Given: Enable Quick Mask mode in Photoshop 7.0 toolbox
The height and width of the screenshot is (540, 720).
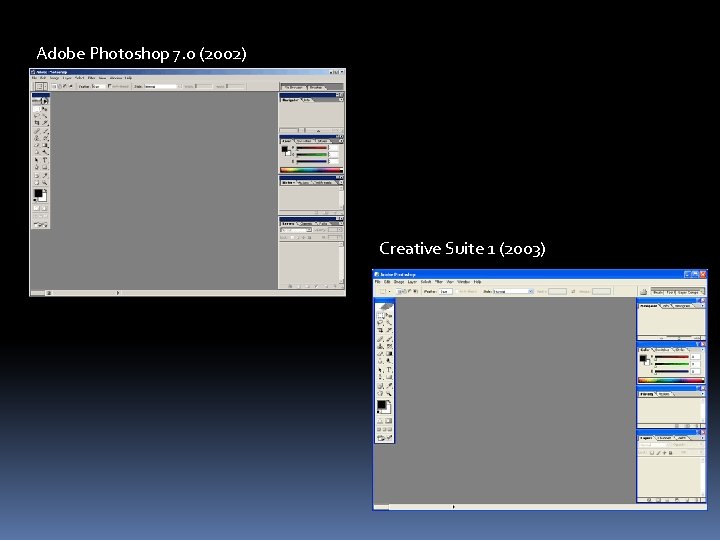Looking at the screenshot, I should [x=45, y=208].
